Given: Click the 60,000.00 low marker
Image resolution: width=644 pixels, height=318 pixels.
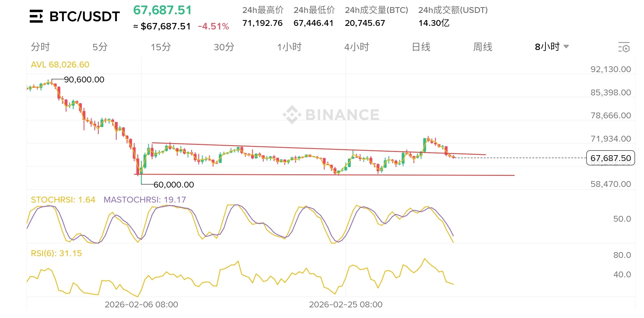Looking at the screenshot, I should [174, 185].
